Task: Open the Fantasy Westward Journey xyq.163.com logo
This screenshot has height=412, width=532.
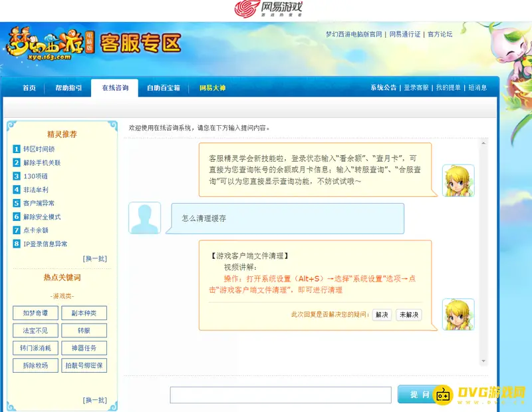Action: click(x=51, y=45)
